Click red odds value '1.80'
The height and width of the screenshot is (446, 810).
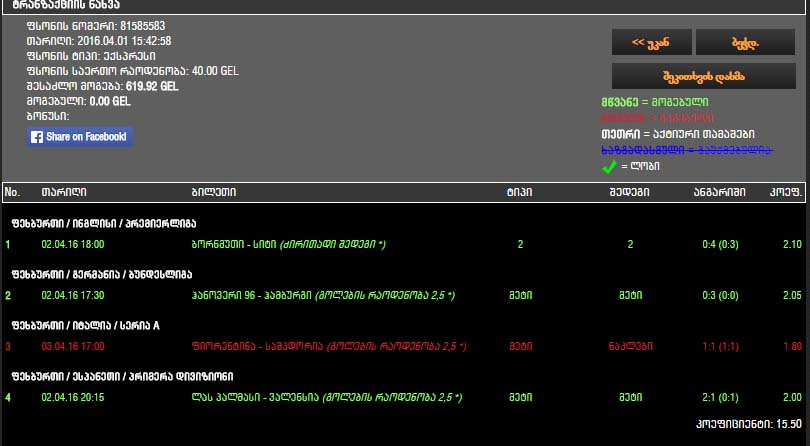[x=792, y=346]
